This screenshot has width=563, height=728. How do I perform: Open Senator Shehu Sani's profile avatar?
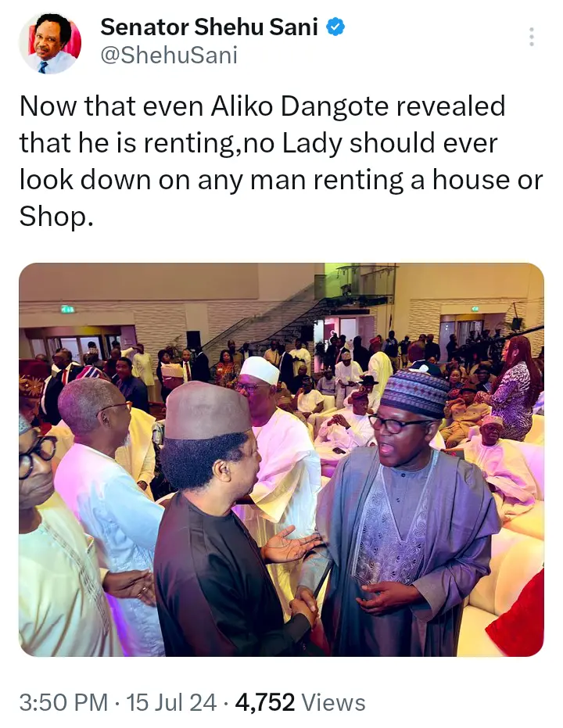click(x=50, y=43)
